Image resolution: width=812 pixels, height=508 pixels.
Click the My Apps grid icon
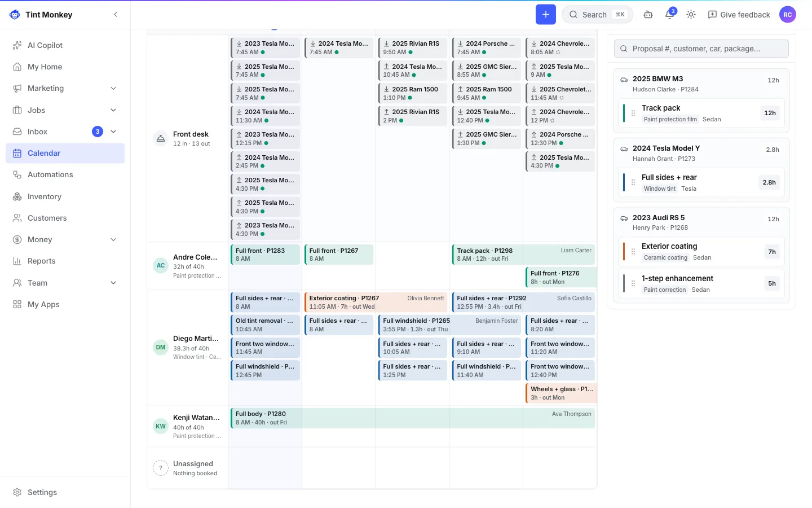pos(17,304)
